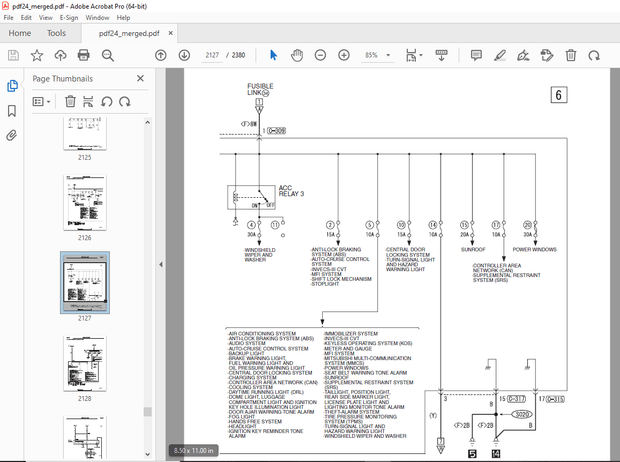Click the POWER WINDOWS label in diagram
Screen dimensions: 620x462
(x=535, y=250)
